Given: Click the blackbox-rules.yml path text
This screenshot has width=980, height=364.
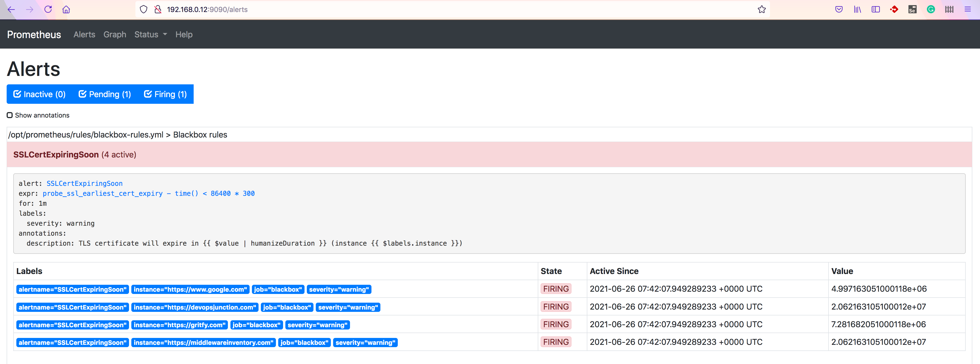Looking at the screenshot, I should coord(86,135).
